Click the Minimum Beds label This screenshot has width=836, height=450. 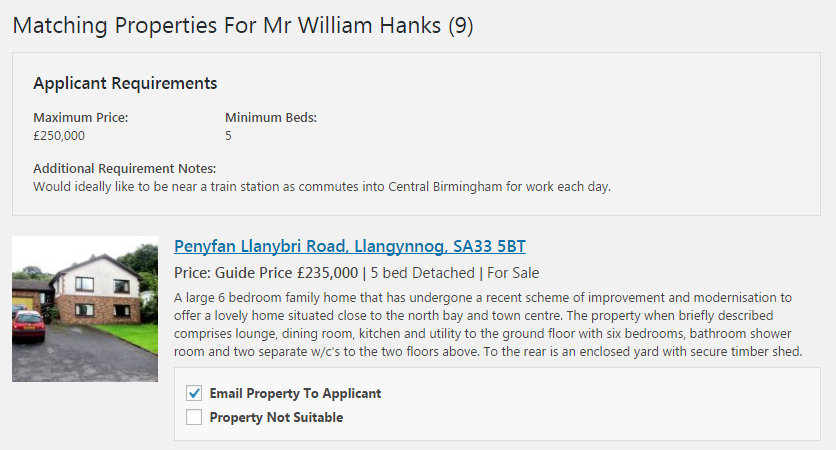[271, 117]
